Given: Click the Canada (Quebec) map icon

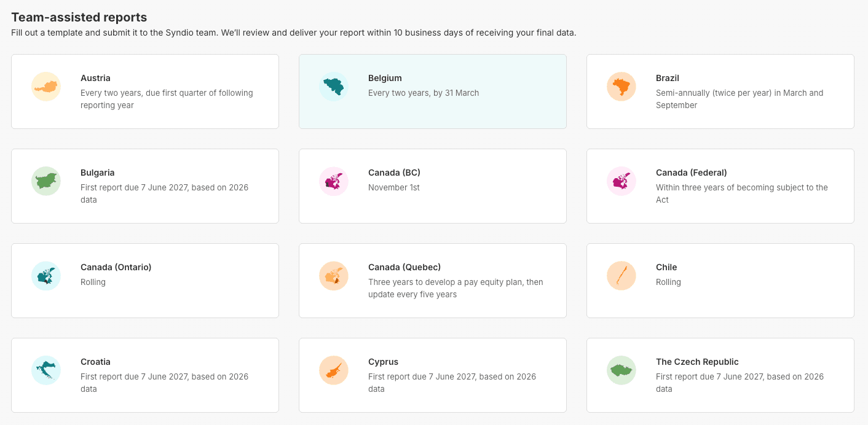Looking at the screenshot, I should (x=334, y=276).
